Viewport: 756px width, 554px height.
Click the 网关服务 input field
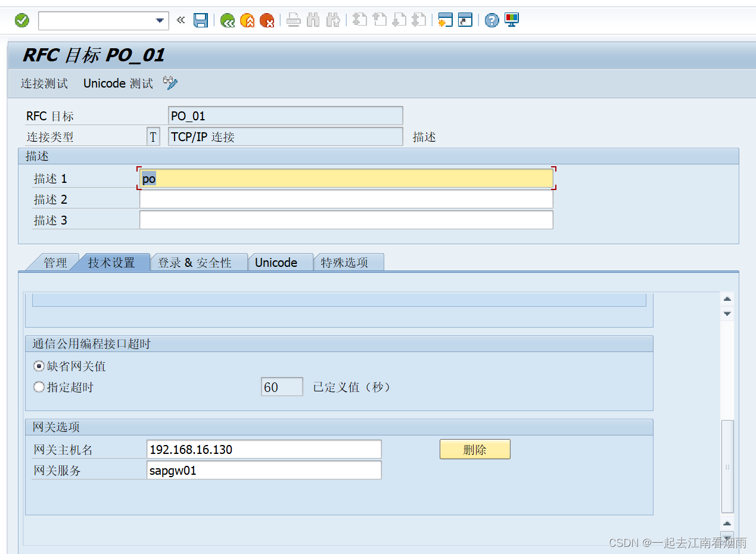[x=264, y=470]
